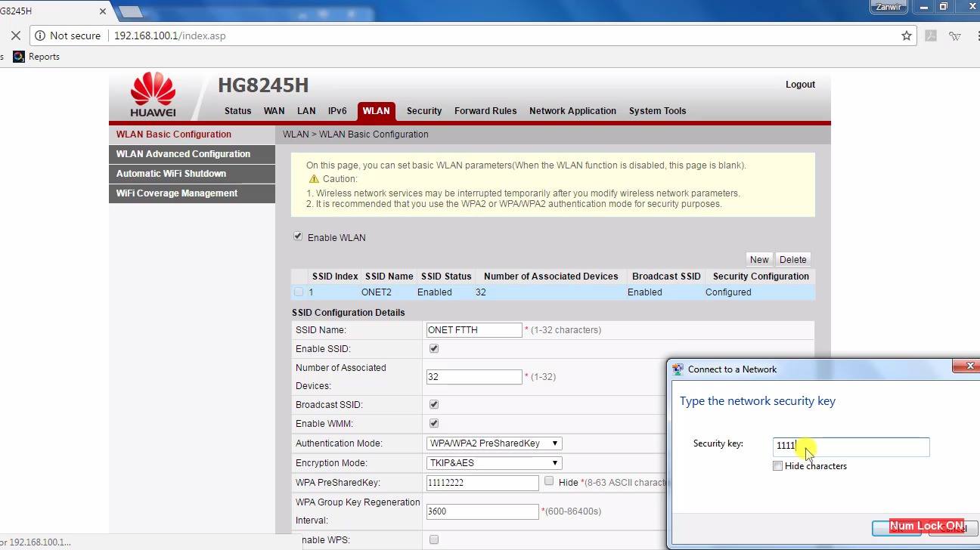Open the LAN tab
The height and width of the screenshot is (550, 980).
point(306,111)
